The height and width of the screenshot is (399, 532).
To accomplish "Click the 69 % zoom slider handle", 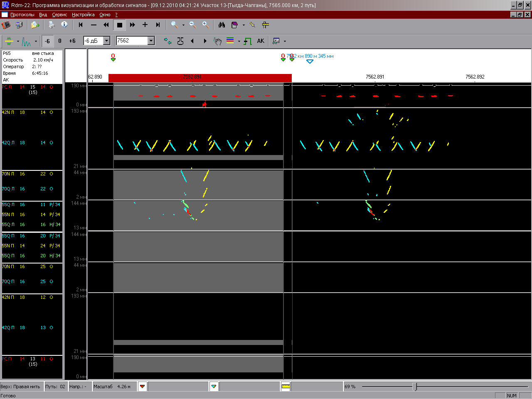I will pyautogui.click(x=414, y=387).
